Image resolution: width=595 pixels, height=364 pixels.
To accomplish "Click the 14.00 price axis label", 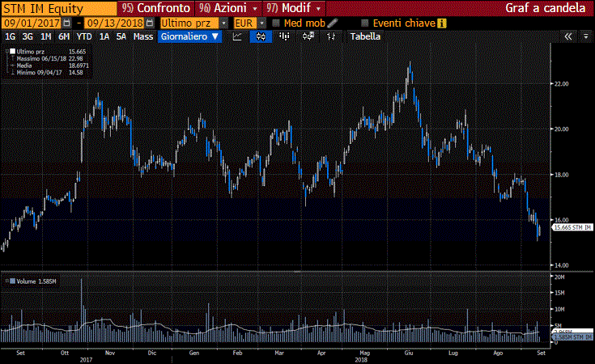I will [x=562, y=265].
